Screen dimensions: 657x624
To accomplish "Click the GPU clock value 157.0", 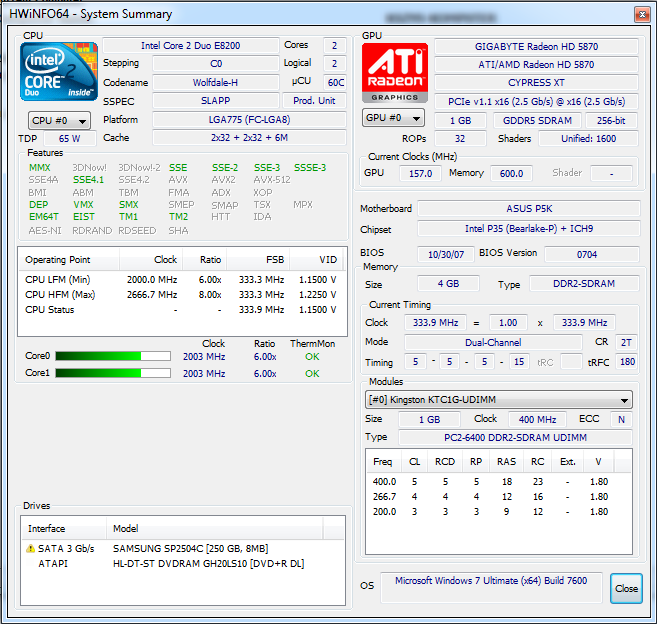I will tap(420, 173).
